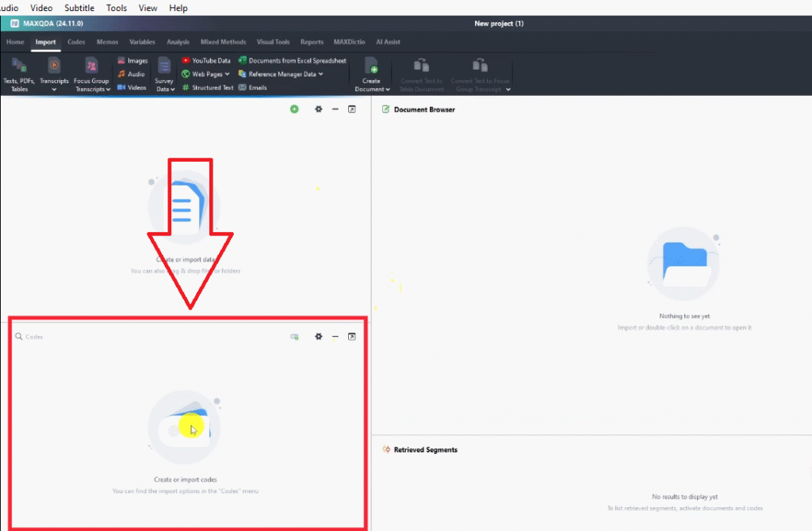The width and height of the screenshot is (812, 531).
Task: Choose Videos import option
Action: click(x=132, y=87)
